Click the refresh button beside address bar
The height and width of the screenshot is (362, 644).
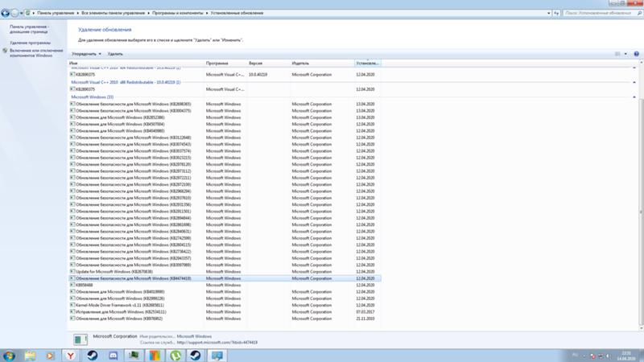point(556,13)
